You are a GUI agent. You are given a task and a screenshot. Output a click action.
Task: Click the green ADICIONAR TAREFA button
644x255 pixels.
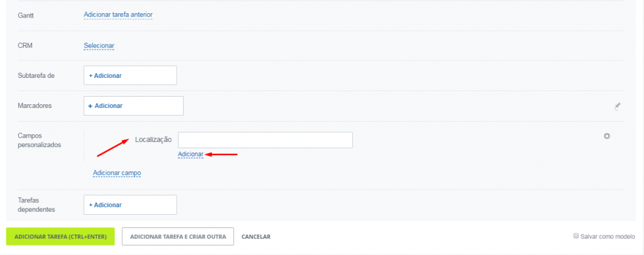(60, 237)
